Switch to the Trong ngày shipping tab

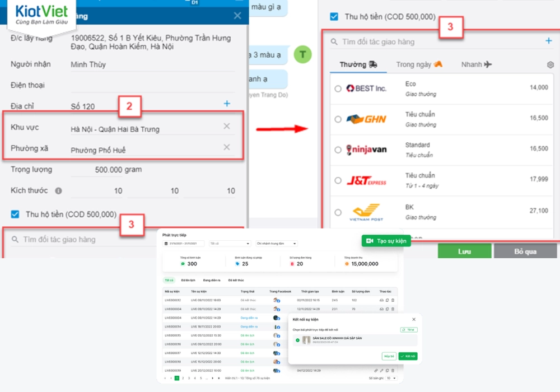pyautogui.click(x=419, y=64)
